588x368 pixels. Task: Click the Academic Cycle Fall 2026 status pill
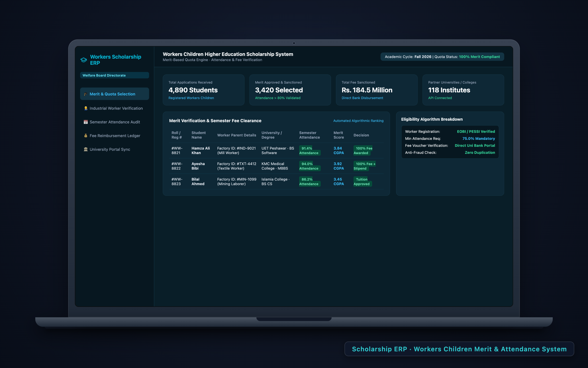[x=442, y=57]
